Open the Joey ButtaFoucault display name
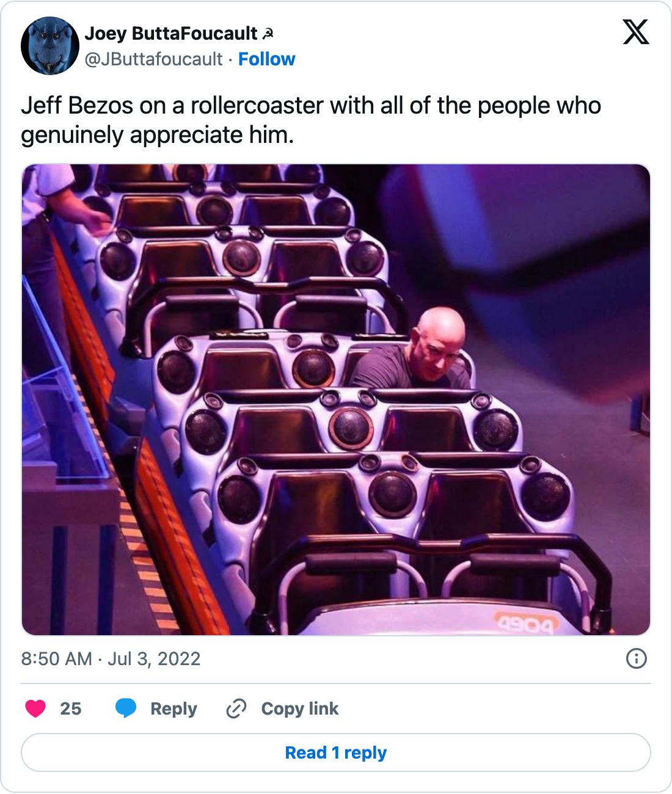672x794 pixels. point(171,34)
